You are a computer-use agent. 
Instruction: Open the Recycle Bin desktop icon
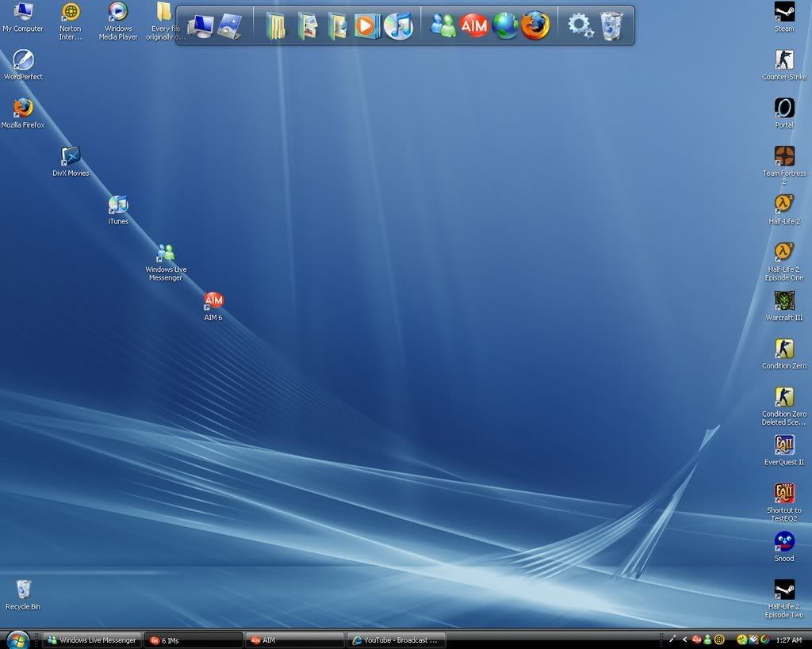pyautogui.click(x=23, y=594)
